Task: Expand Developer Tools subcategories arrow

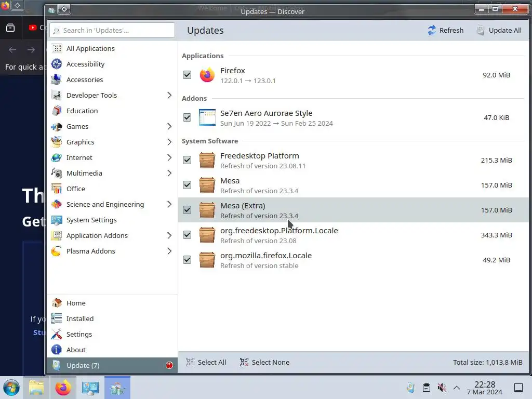Action: pyautogui.click(x=169, y=95)
